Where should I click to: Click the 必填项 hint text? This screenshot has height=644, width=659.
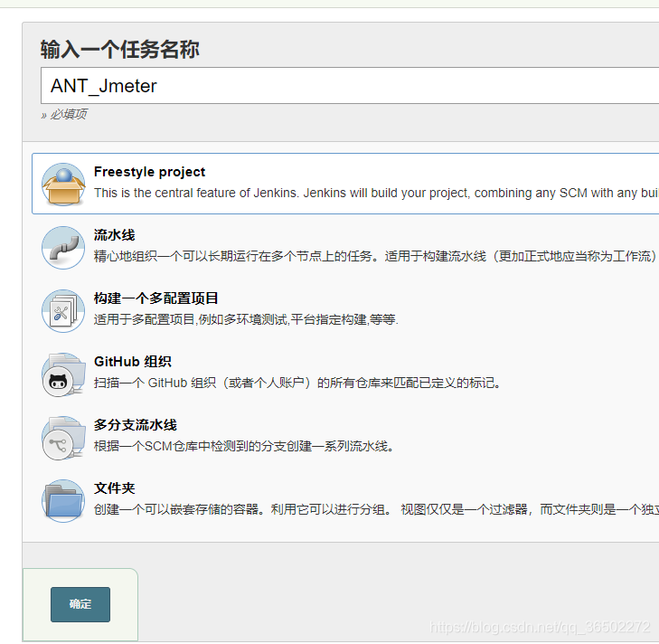[64, 114]
